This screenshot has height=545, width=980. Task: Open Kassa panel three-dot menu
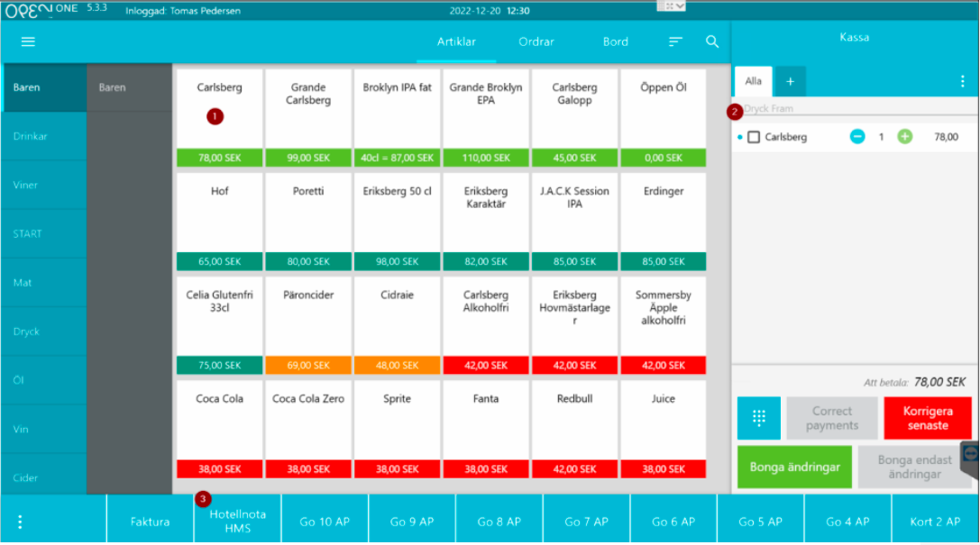[x=963, y=81]
